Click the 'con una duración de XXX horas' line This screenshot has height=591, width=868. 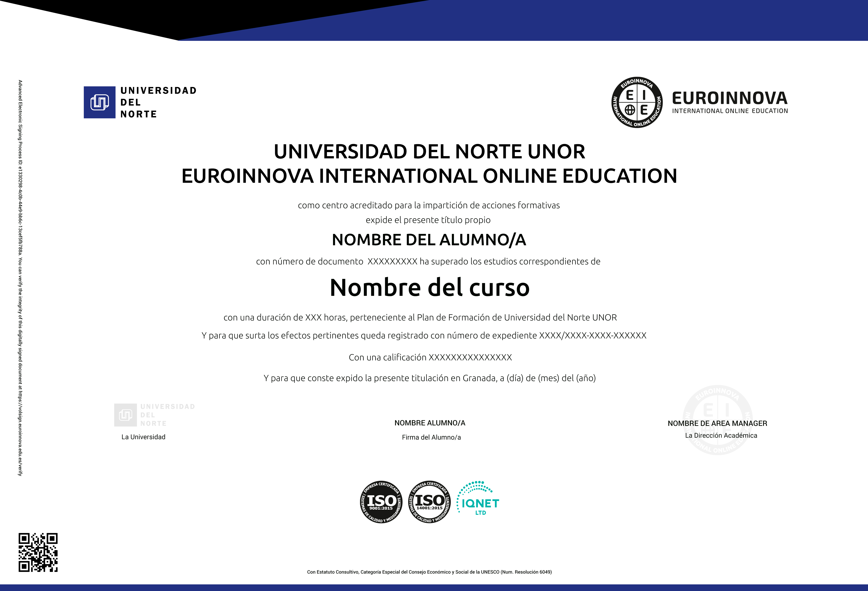[420, 317]
